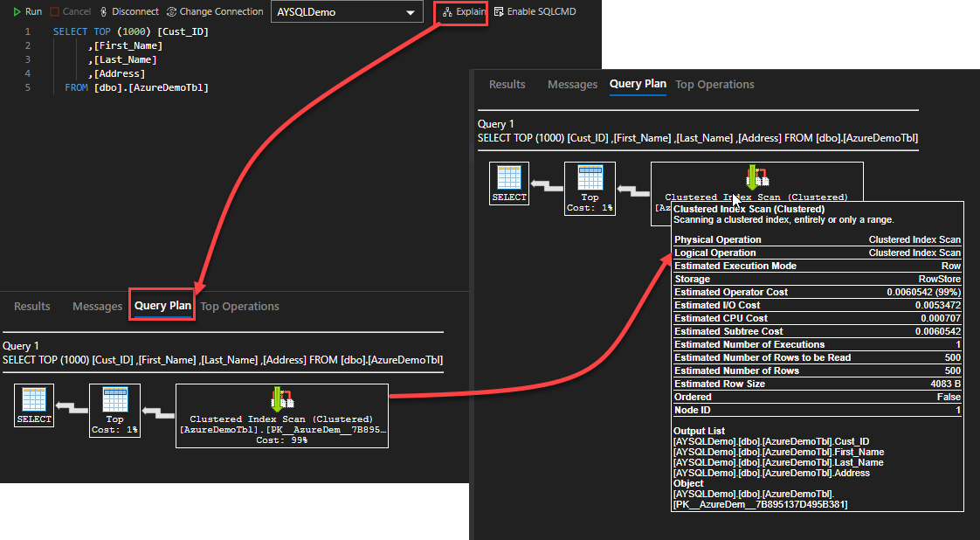Click the SELECT node in right panel plan

(x=509, y=183)
